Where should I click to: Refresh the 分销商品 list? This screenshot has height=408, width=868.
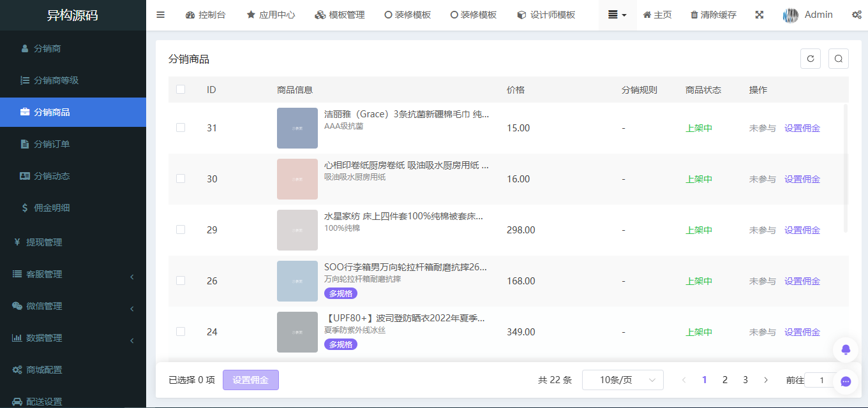pos(810,58)
